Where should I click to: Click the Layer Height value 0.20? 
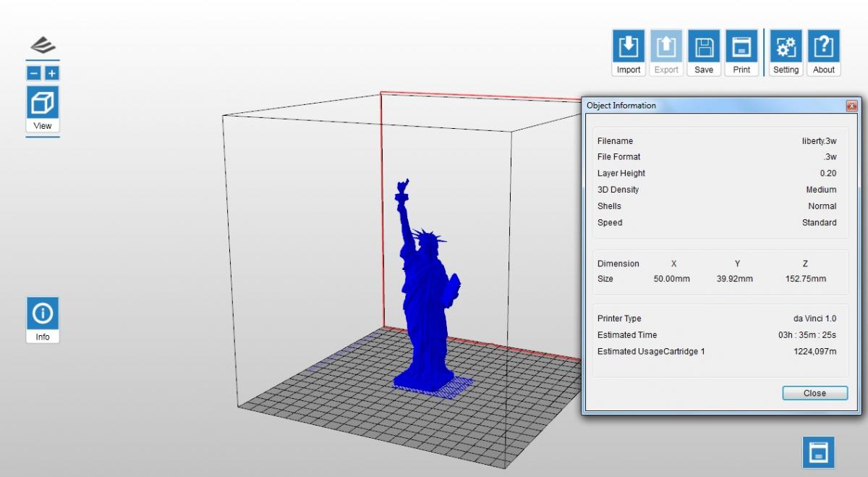pyautogui.click(x=828, y=174)
